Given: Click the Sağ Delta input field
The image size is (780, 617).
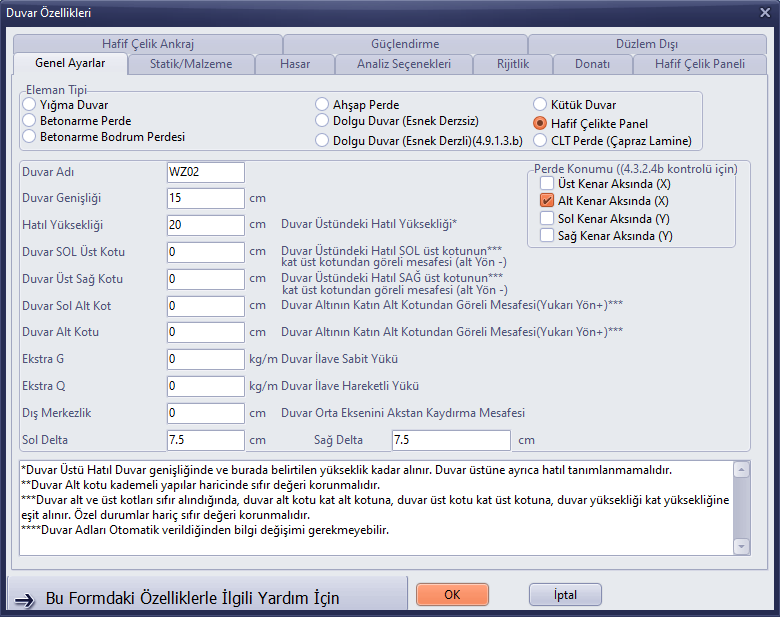Looking at the screenshot, I should (x=451, y=440).
